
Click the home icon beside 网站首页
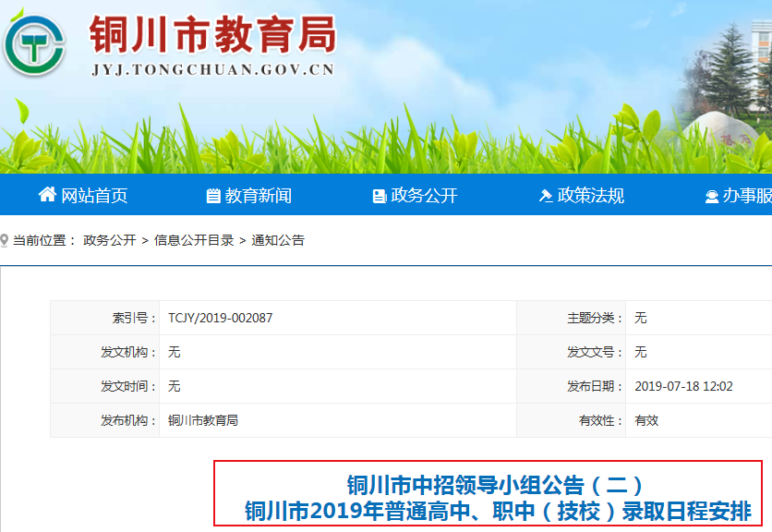coord(47,195)
